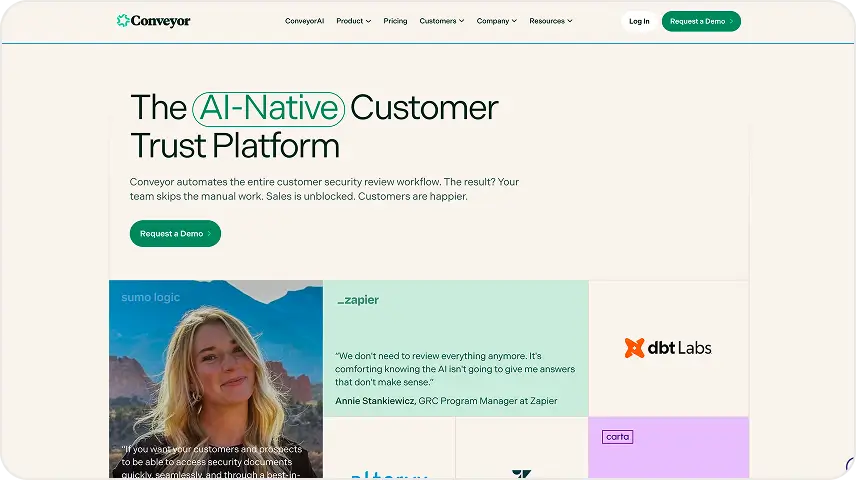Click the carta logo badge
The height and width of the screenshot is (480, 856).
click(617, 437)
